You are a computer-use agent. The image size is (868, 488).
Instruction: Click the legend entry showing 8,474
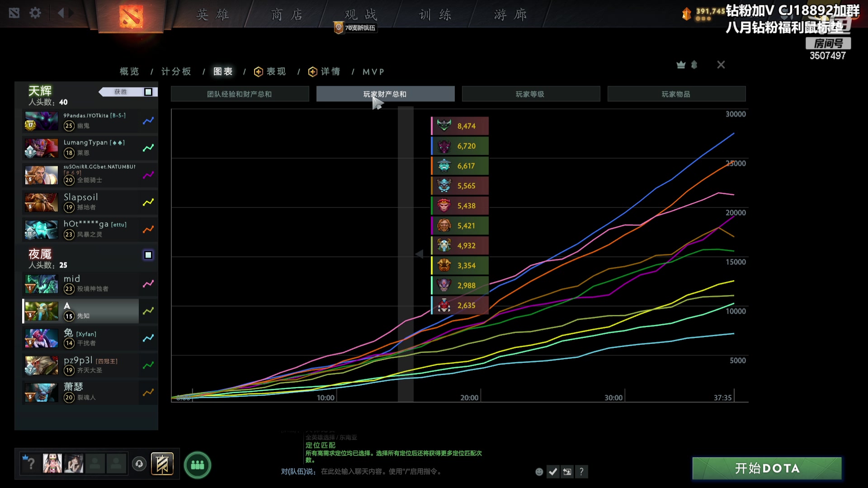pyautogui.click(x=460, y=126)
